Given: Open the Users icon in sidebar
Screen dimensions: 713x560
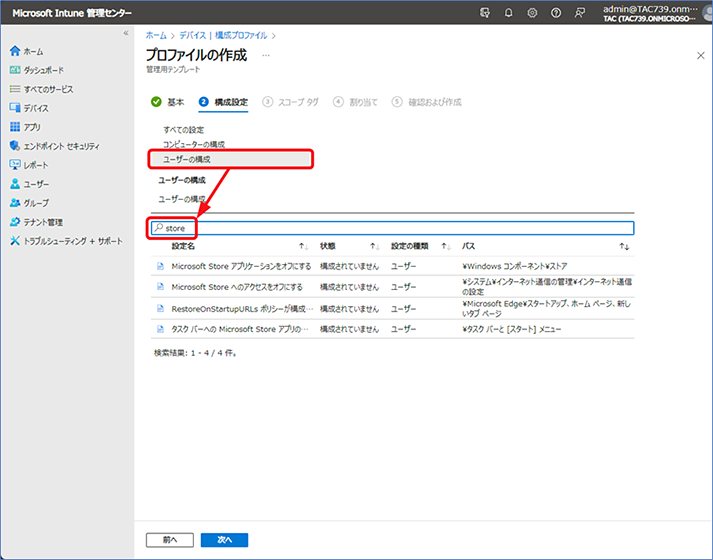Looking at the screenshot, I should click(x=15, y=184).
